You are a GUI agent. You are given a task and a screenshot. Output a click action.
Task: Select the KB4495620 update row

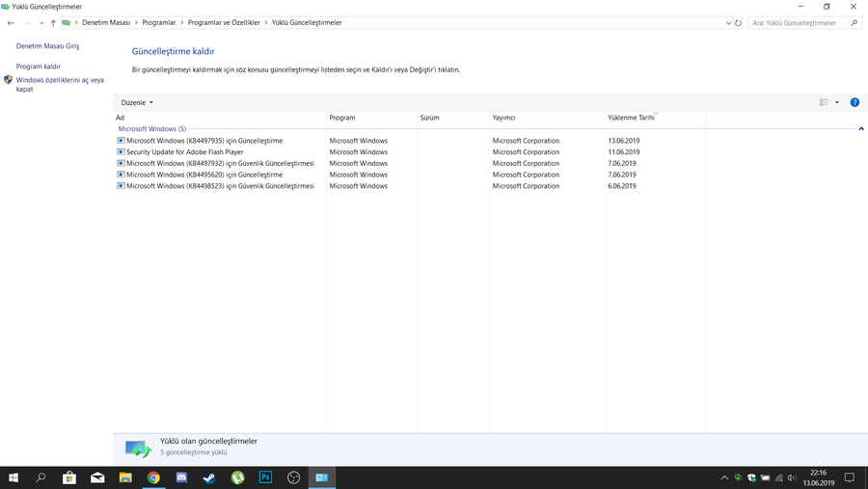[x=410, y=175]
